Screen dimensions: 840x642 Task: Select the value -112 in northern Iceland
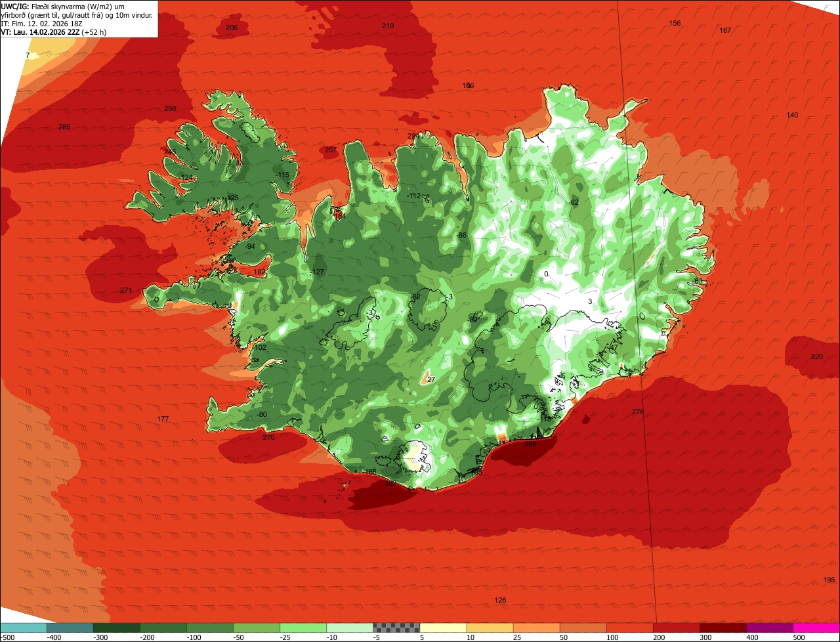coord(413,196)
